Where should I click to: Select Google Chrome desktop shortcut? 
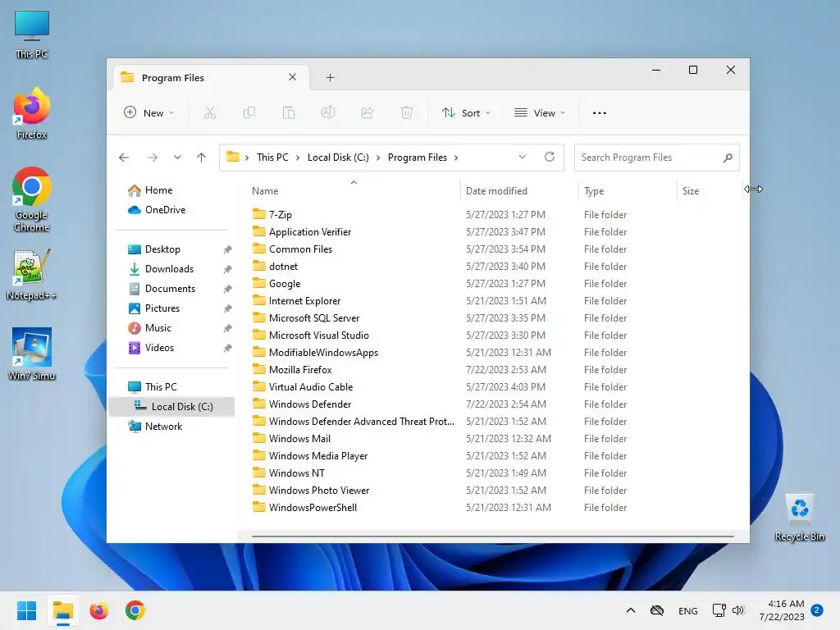coord(32,200)
